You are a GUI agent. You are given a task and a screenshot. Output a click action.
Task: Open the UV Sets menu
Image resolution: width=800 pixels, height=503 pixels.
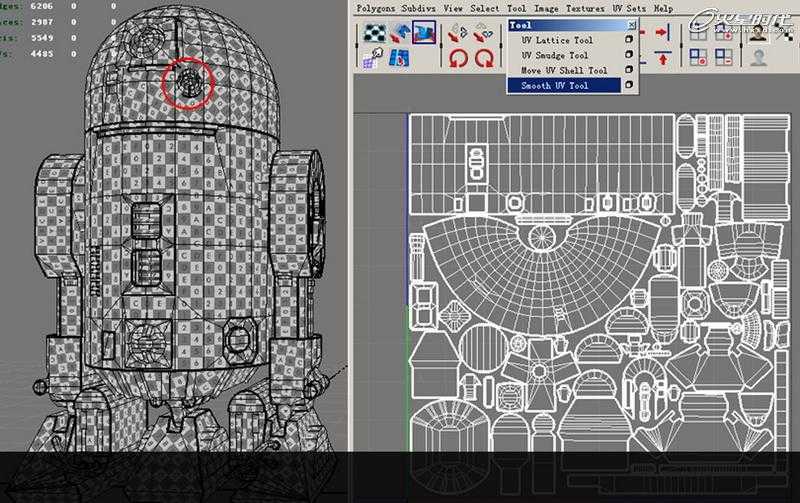(x=629, y=9)
